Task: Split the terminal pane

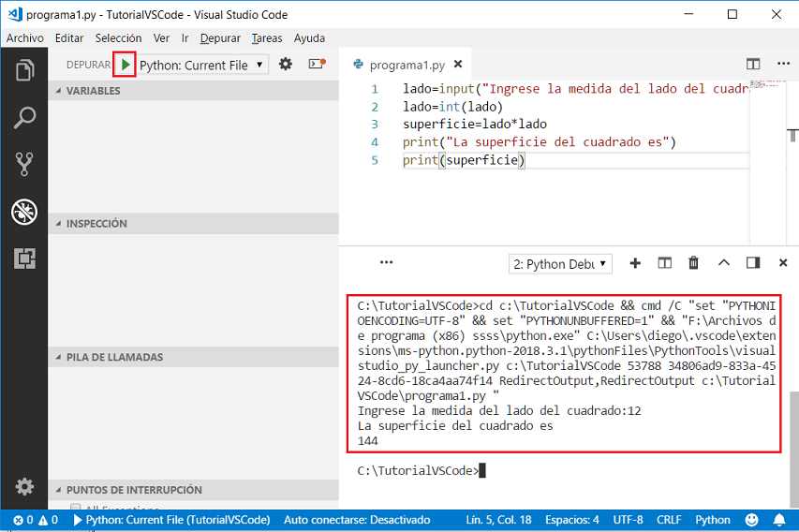Action: tap(664, 263)
